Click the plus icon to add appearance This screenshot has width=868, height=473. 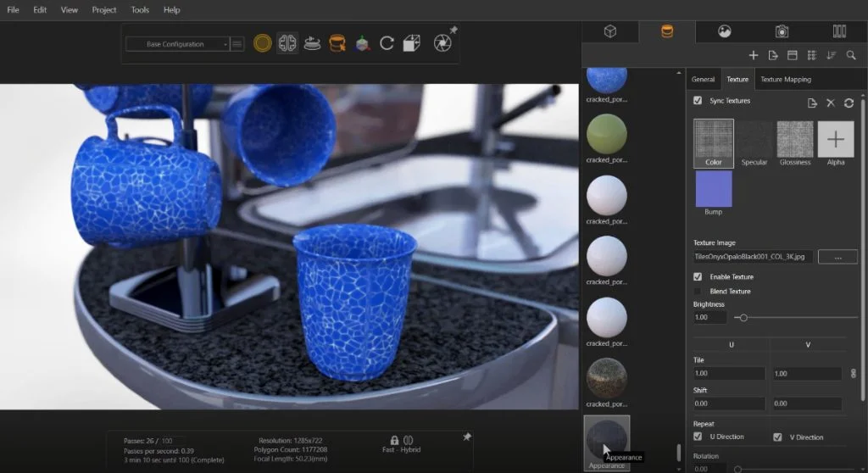tap(754, 55)
